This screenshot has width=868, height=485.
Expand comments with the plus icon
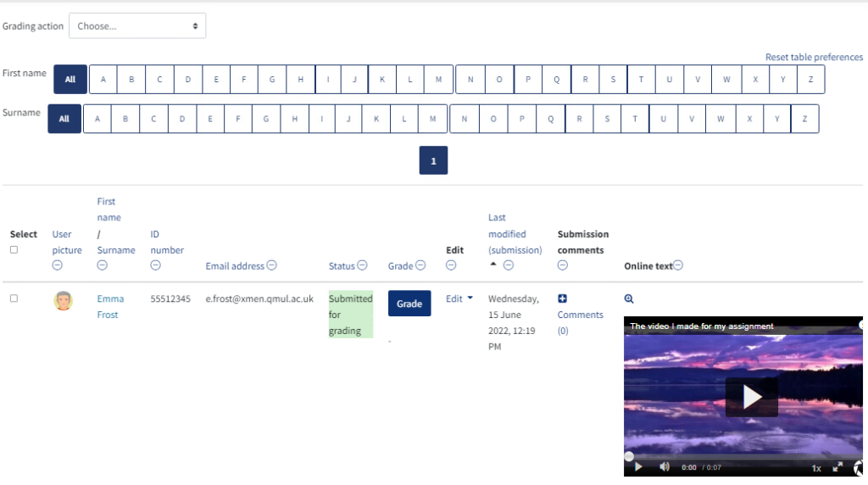click(x=562, y=298)
